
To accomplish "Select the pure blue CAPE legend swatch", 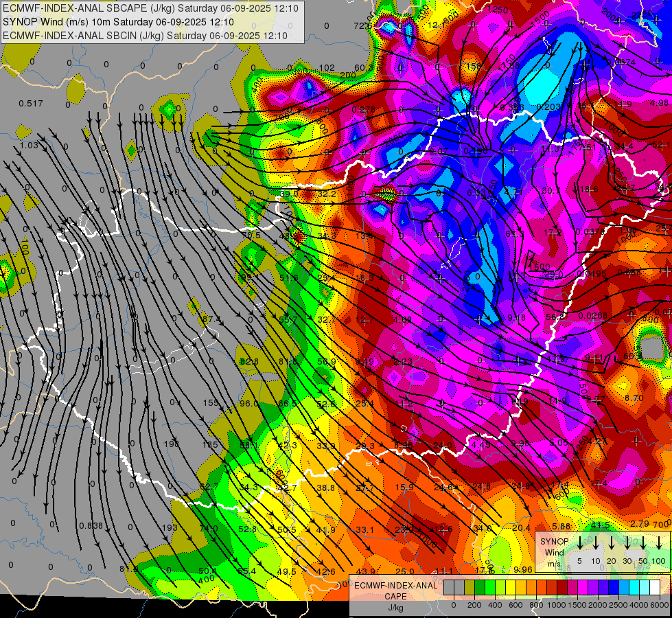I will point(613,588).
